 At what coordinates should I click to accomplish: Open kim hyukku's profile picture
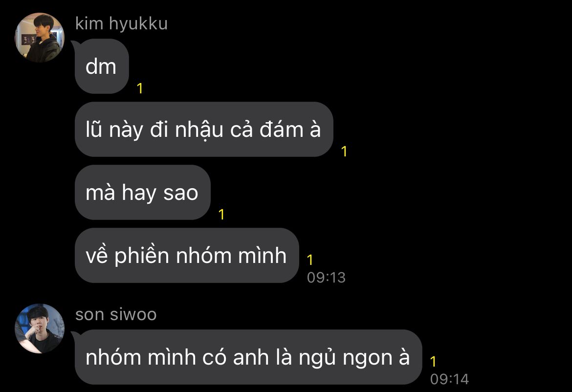click(40, 38)
